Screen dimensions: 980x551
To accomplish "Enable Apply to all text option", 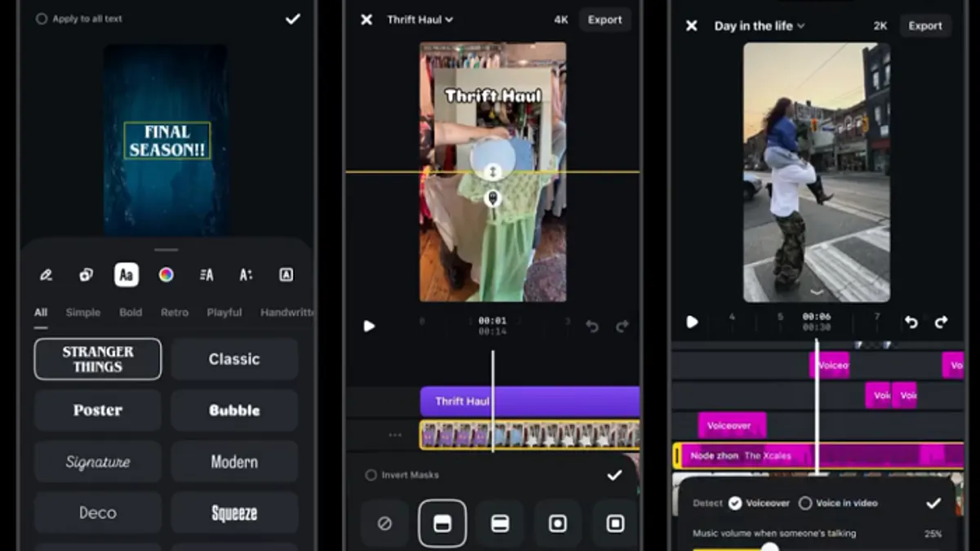I will tap(42, 19).
